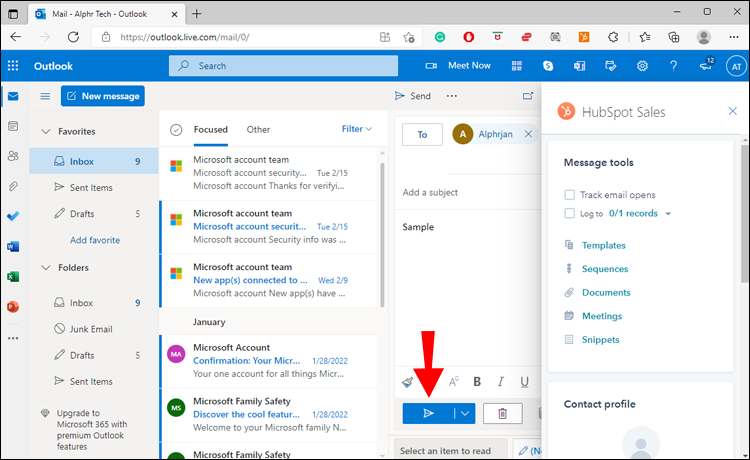The image size is (750, 460).
Task: Apply the format painter tool
Action: point(408,382)
